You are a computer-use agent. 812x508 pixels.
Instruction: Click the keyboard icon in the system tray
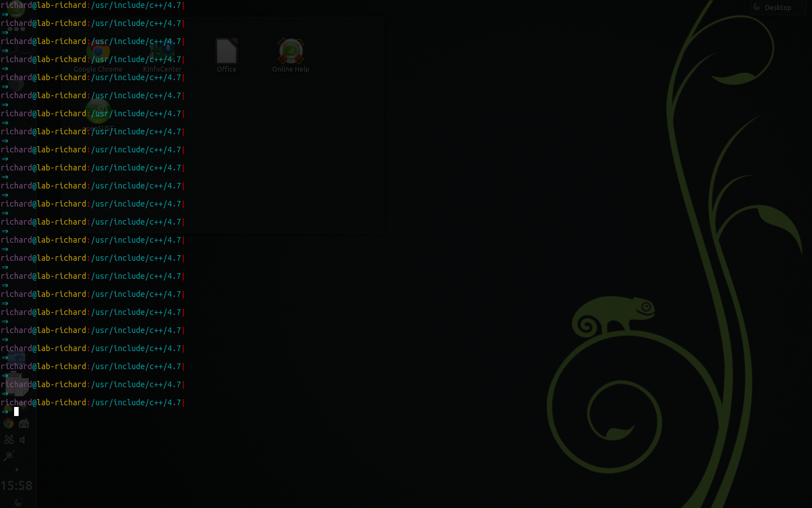point(24,423)
